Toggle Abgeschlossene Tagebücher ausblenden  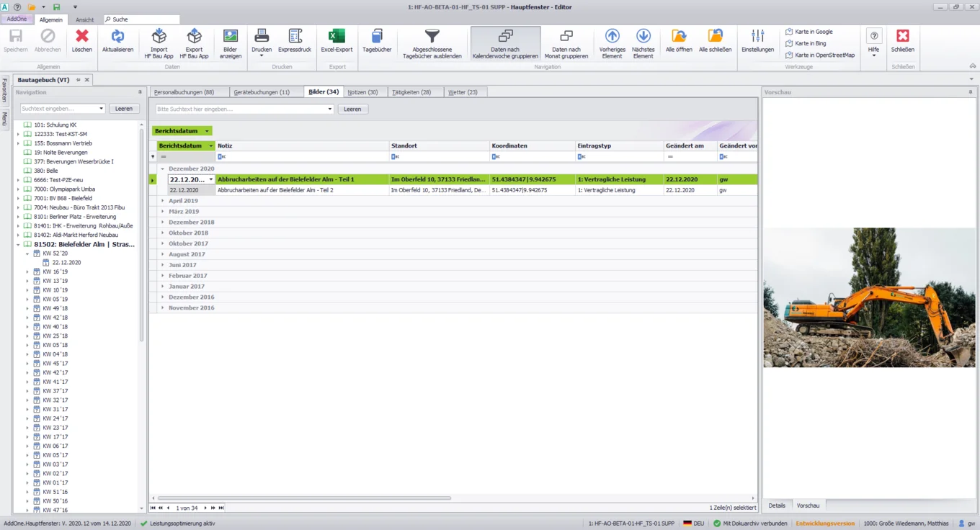[x=432, y=42]
